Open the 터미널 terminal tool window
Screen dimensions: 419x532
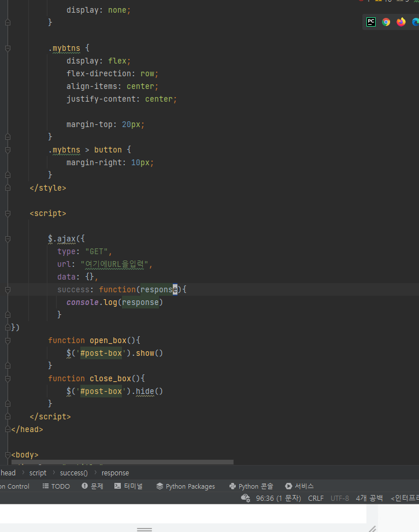(128, 486)
